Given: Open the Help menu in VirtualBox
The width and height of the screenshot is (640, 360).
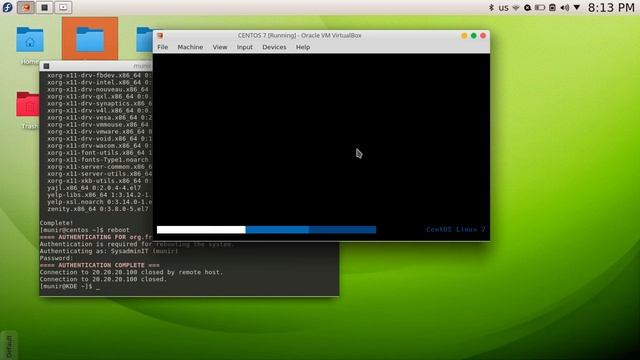Looking at the screenshot, I should click(303, 47).
